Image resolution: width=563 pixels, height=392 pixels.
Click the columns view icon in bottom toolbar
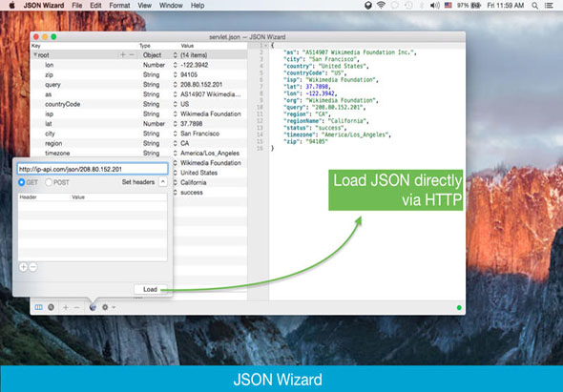click(x=38, y=307)
